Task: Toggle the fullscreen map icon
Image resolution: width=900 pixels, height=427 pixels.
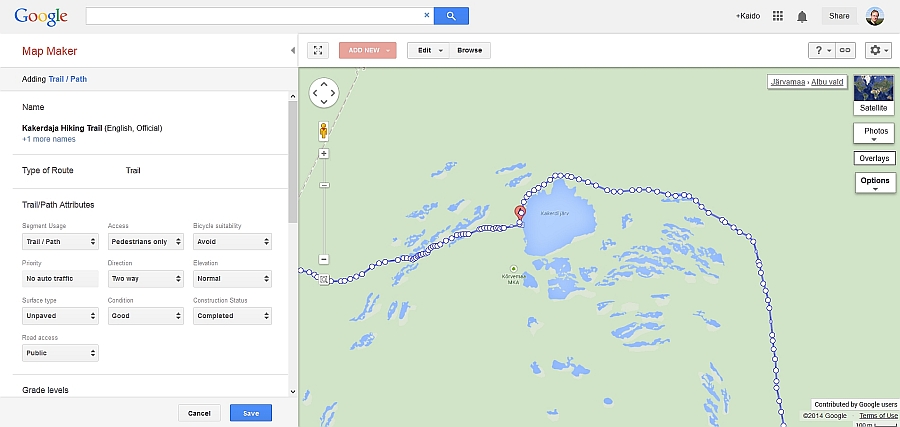Action: 318,51
